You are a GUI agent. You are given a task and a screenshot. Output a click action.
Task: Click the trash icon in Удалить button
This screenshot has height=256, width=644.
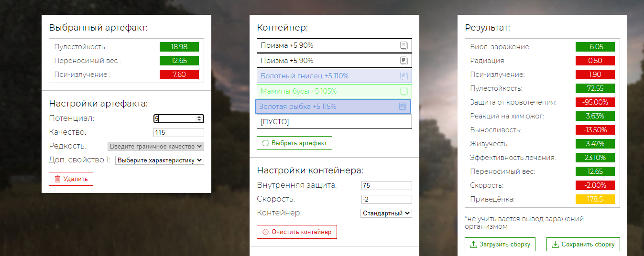pyautogui.click(x=57, y=179)
